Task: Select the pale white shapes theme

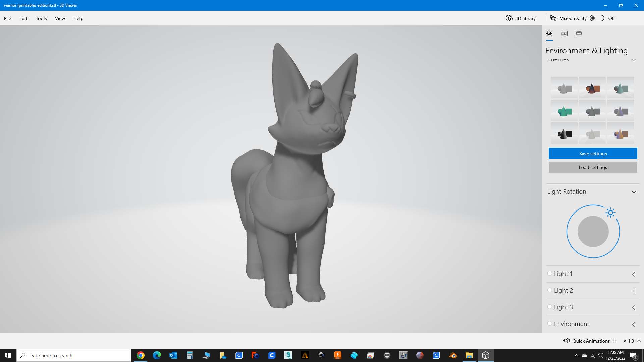Action: click(592, 133)
